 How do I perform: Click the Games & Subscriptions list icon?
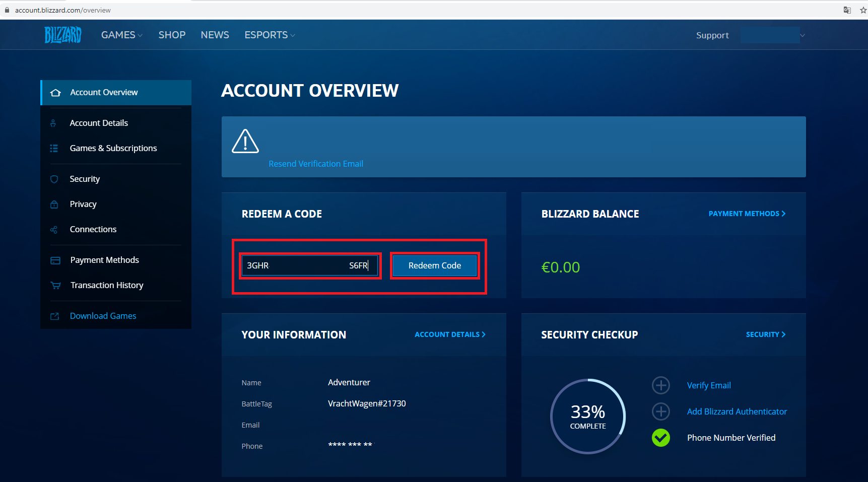click(54, 148)
